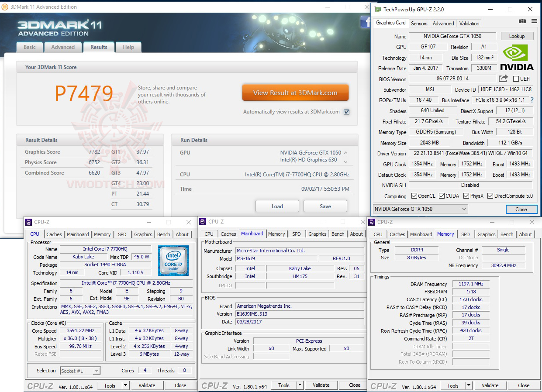The image size is (542, 392).
Task: Click the question mark beside Bus Interface
Action: (x=532, y=100)
